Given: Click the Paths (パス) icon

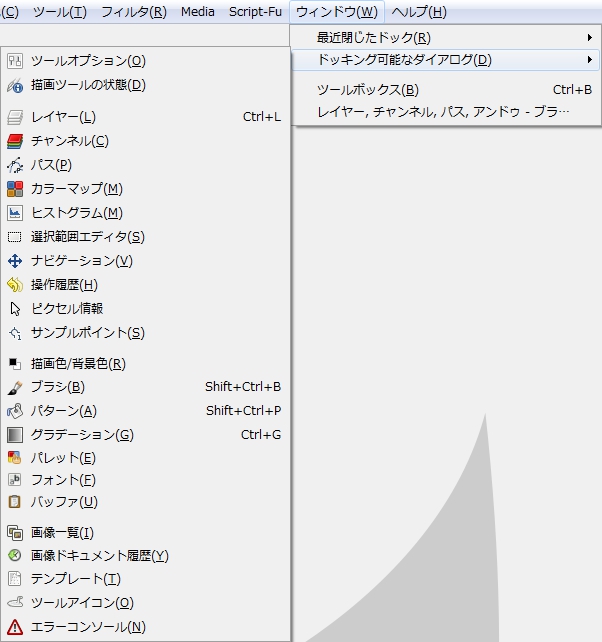Looking at the screenshot, I should (15, 165).
